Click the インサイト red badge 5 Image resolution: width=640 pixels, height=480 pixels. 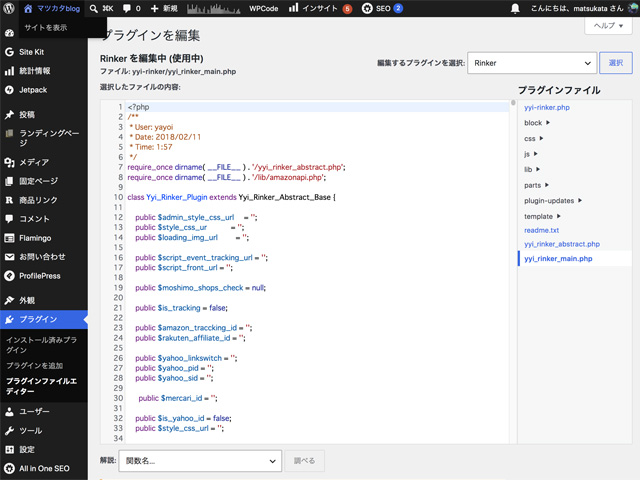[x=347, y=9]
